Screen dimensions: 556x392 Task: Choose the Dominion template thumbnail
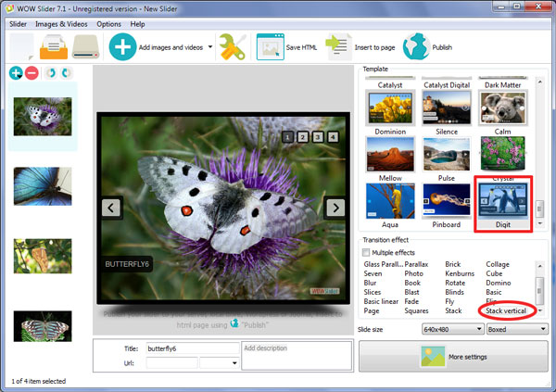tap(390, 107)
